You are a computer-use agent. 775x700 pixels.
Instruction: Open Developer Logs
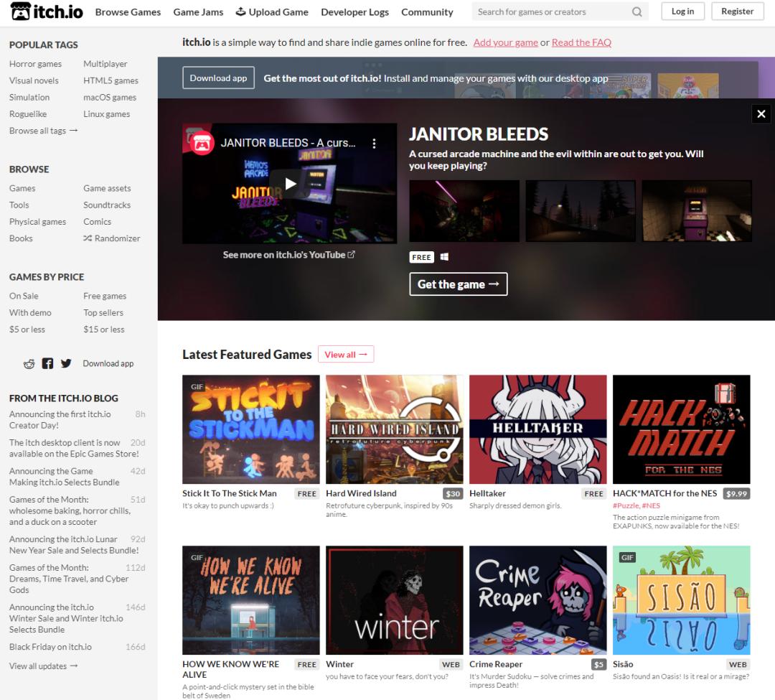pos(355,12)
